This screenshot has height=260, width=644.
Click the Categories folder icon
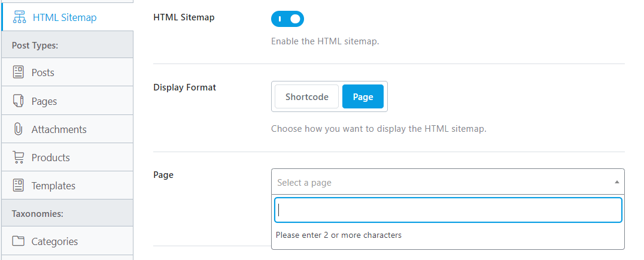(19, 241)
